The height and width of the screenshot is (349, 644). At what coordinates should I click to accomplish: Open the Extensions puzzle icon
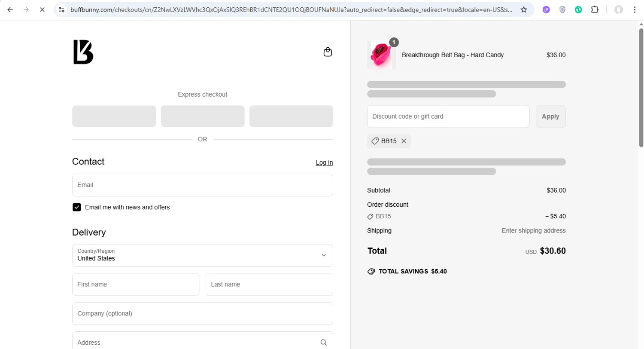[x=595, y=9]
